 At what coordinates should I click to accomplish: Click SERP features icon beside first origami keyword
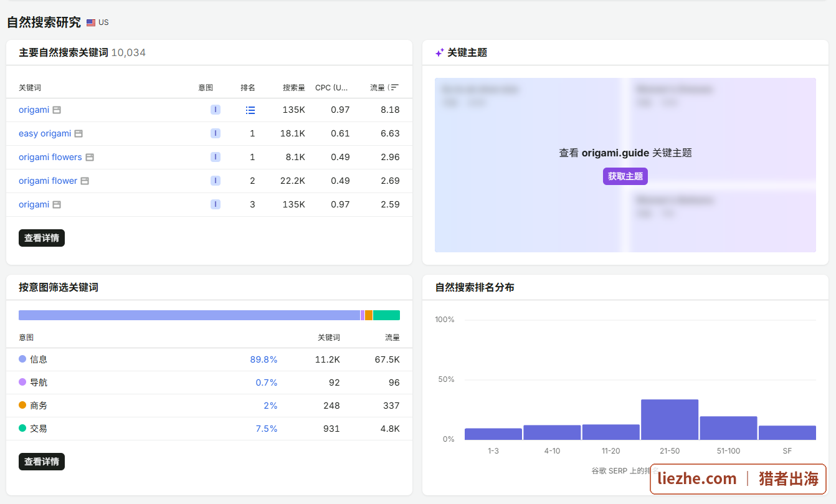click(57, 110)
